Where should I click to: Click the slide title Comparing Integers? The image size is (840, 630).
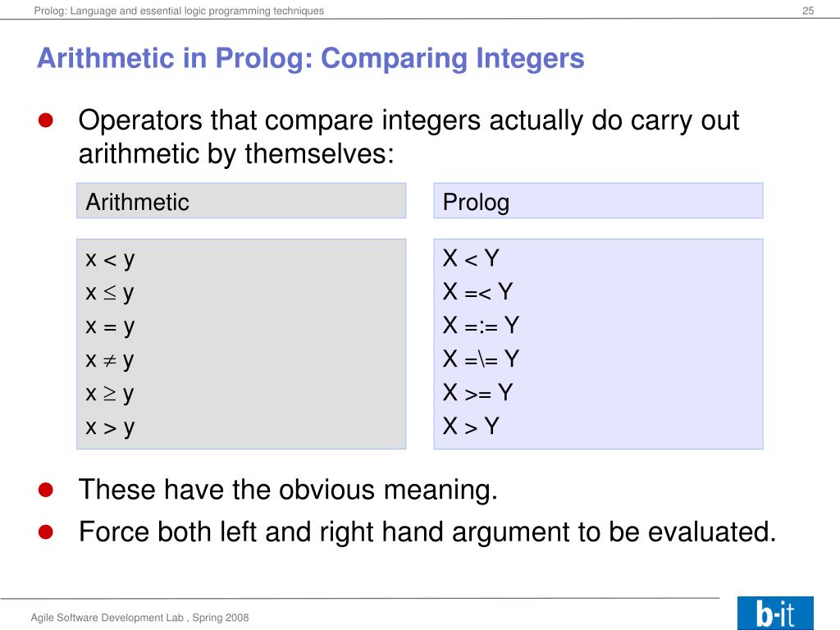tap(311, 58)
